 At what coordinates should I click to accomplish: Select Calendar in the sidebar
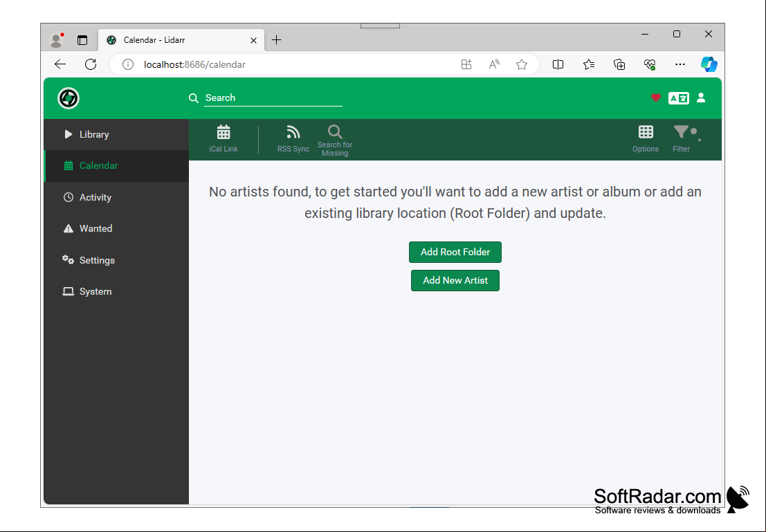tap(116, 165)
